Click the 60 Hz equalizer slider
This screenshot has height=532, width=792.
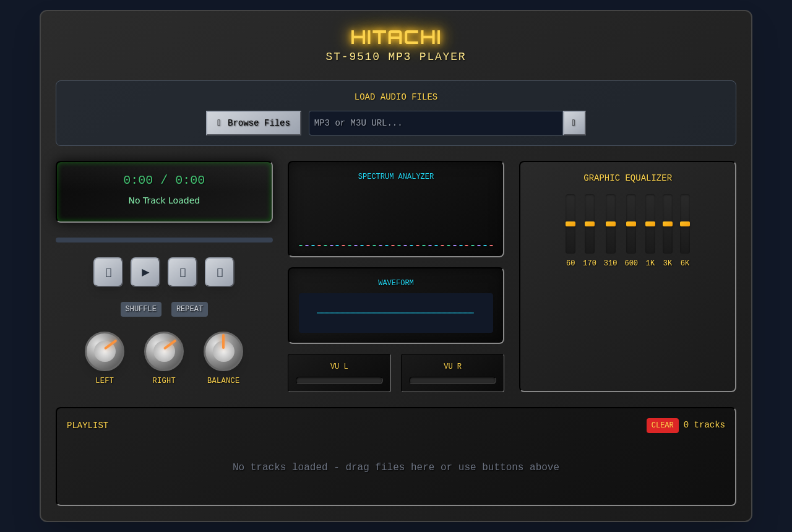point(570,224)
